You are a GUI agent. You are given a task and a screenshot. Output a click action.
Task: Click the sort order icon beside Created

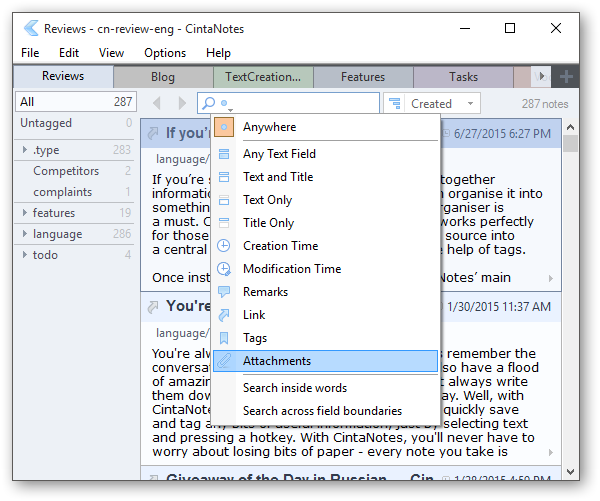(395, 103)
